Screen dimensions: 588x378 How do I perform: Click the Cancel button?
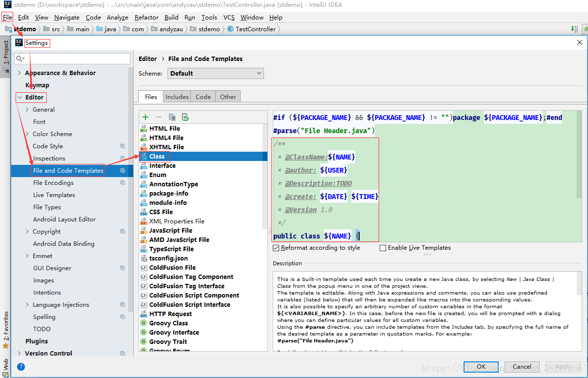point(522,367)
